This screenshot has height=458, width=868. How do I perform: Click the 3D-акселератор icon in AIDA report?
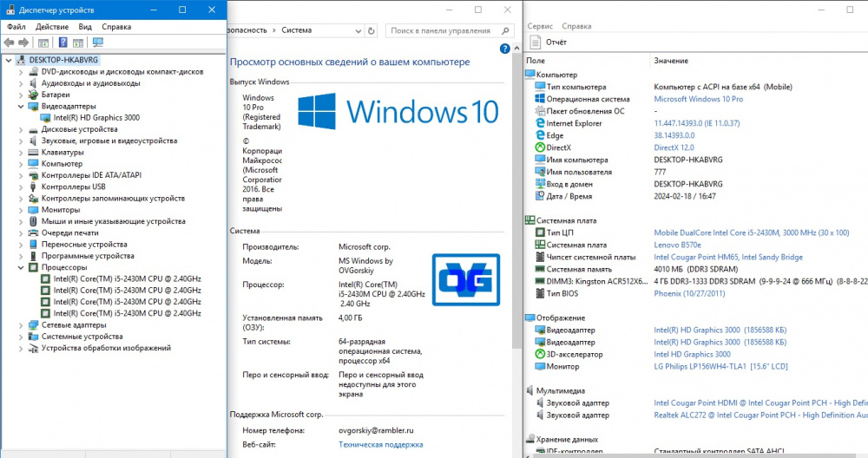click(540, 355)
